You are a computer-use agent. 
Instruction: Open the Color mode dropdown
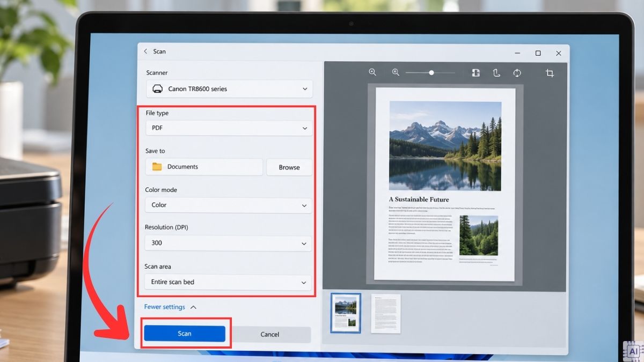[x=229, y=205]
